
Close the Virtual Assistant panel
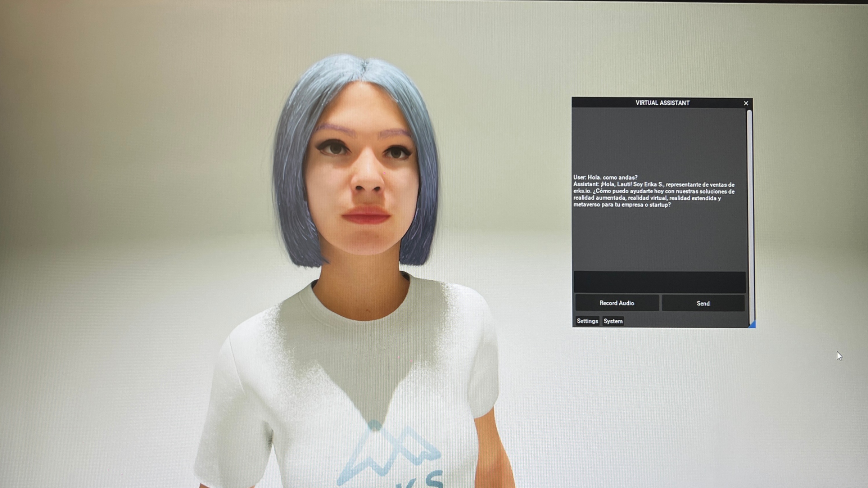[x=746, y=103]
